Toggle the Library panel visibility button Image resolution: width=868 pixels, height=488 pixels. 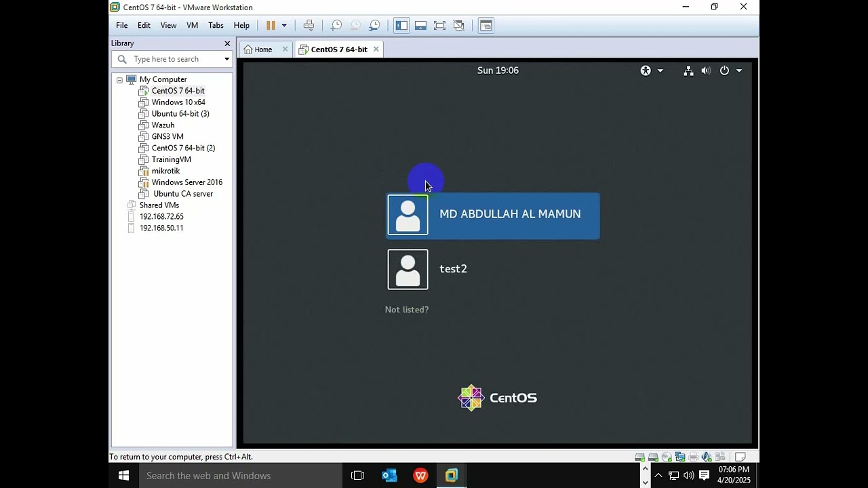pyautogui.click(x=401, y=25)
